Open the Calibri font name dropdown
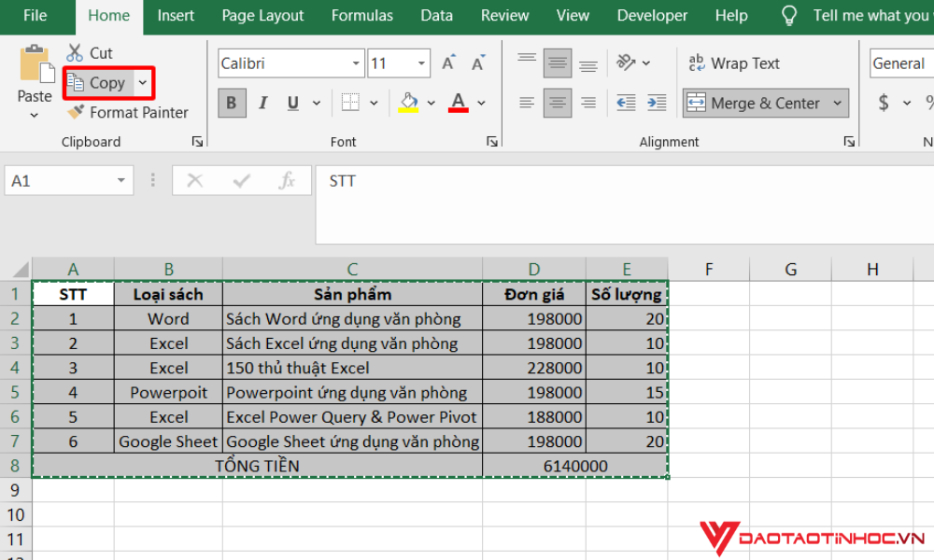The image size is (934, 560). tap(355, 63)
